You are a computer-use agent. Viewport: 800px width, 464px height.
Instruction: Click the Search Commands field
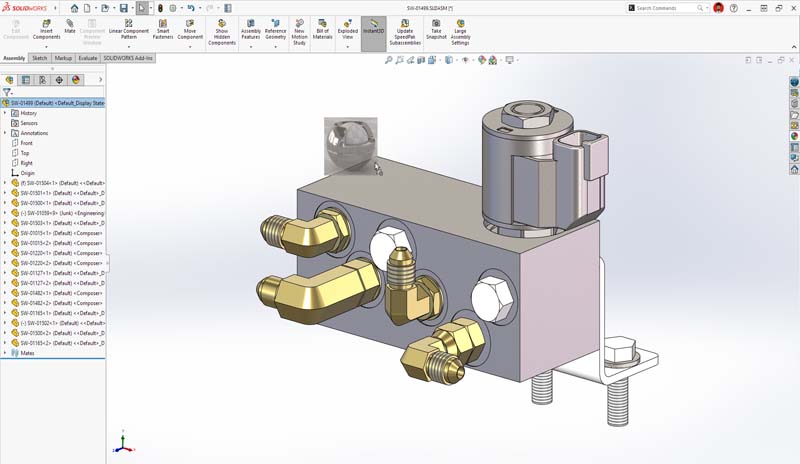(670, 8)
